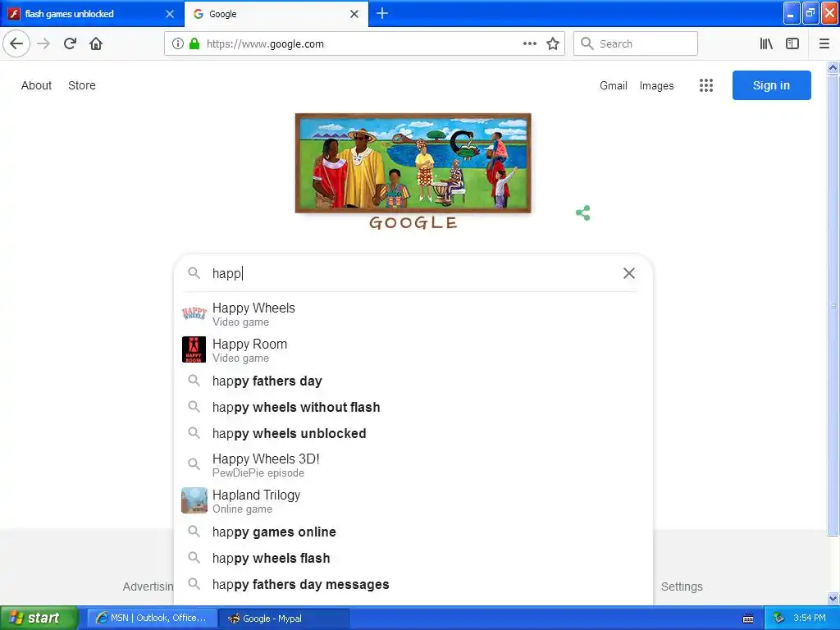The width and height of the screenshot is (840, 630).
Task: Focus the browser toolbar Search box
Action: (636, 44)
